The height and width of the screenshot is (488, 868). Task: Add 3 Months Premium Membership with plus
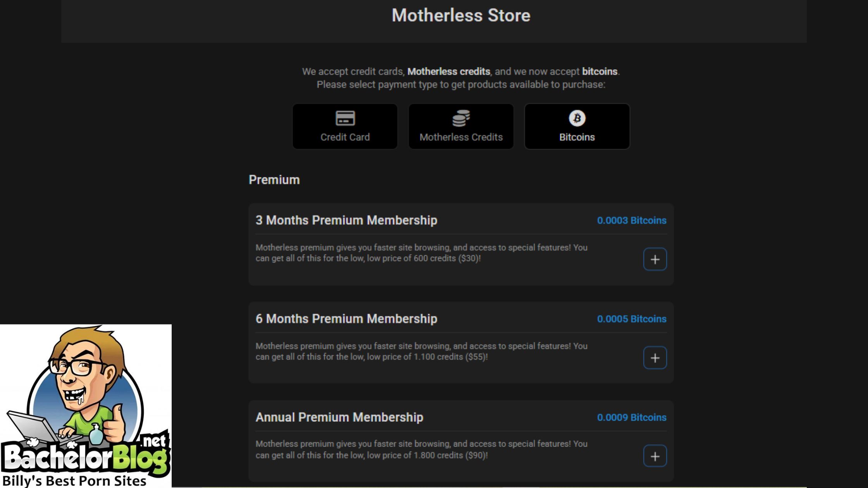655,259
